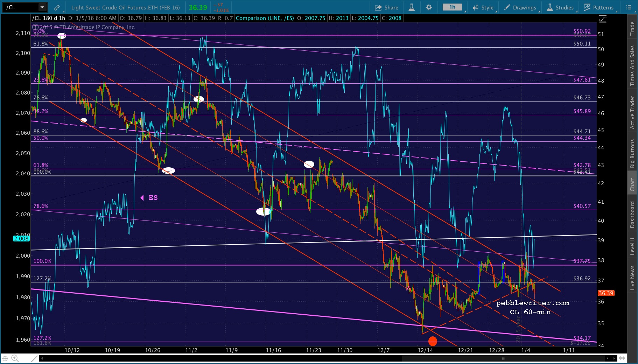Open the symbol link (paperclip) icon

[x=57, y=7]
